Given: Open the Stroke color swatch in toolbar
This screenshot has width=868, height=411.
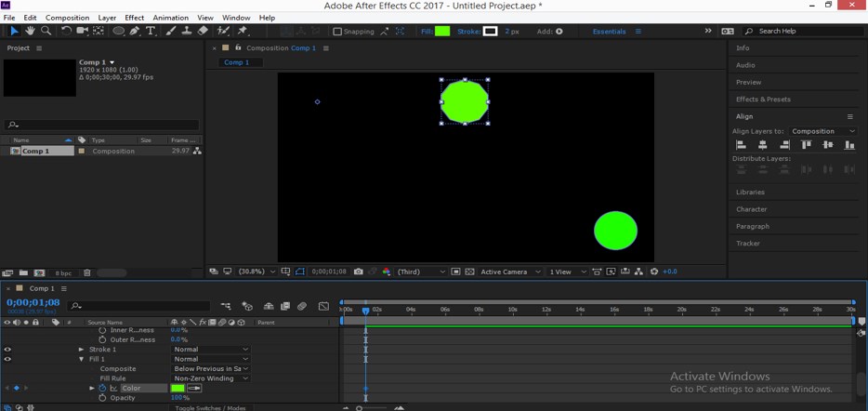Looking at the screenshot, I should 491,32.
